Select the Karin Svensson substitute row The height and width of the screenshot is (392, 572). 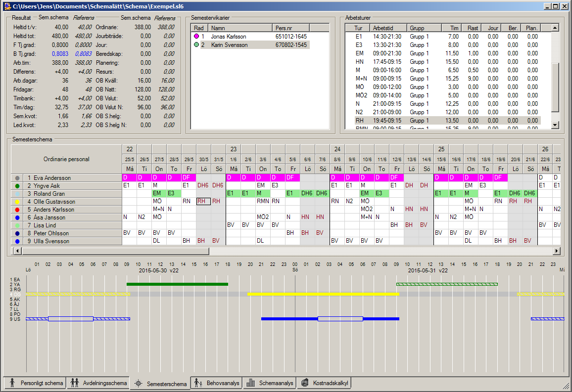(250, 45)
